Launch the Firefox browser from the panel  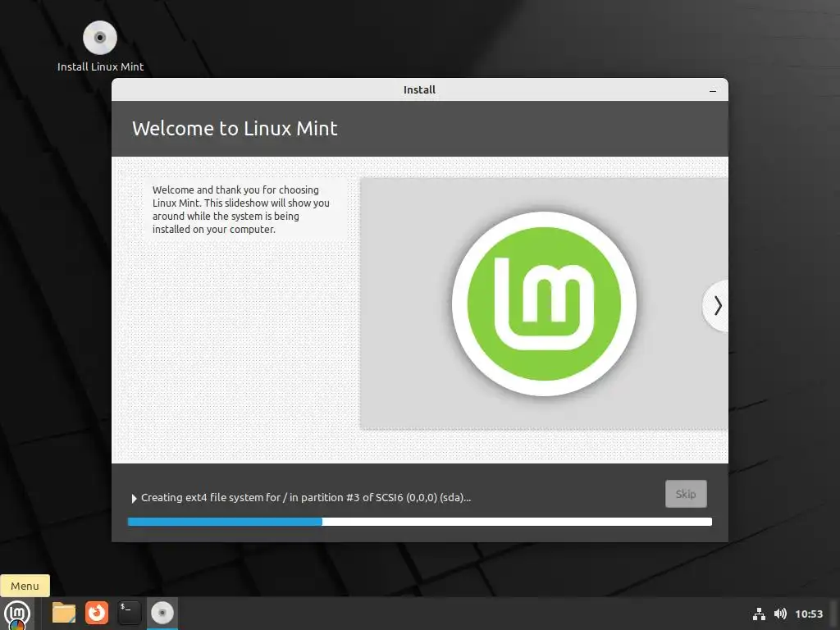97,613
